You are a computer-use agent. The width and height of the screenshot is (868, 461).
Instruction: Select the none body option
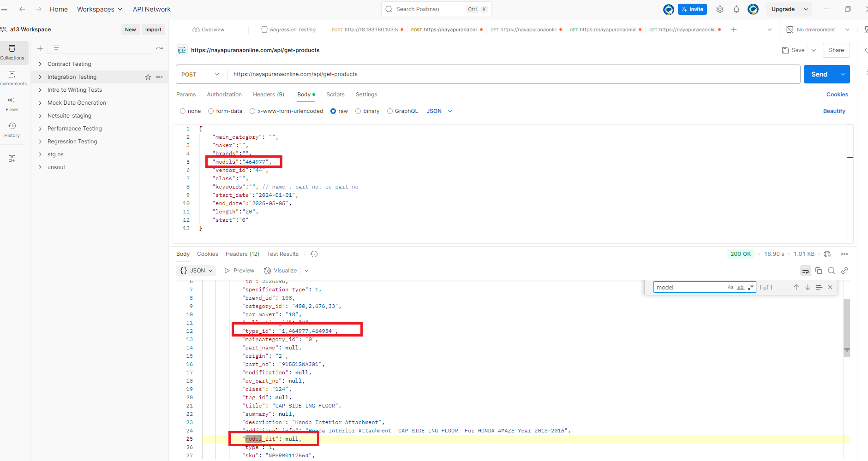coord(183,111)
